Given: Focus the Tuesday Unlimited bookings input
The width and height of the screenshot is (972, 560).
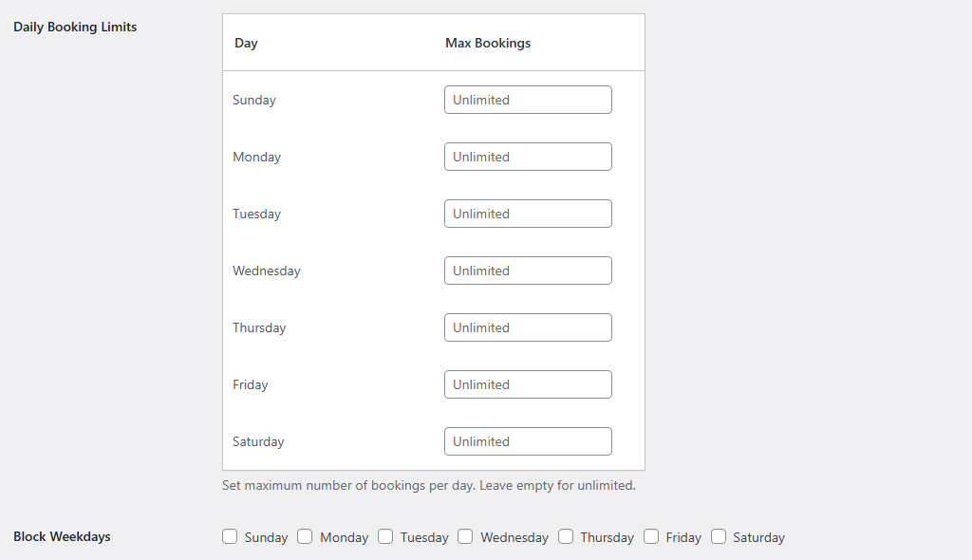Looking at the screenshot, I should pos(528,213).
